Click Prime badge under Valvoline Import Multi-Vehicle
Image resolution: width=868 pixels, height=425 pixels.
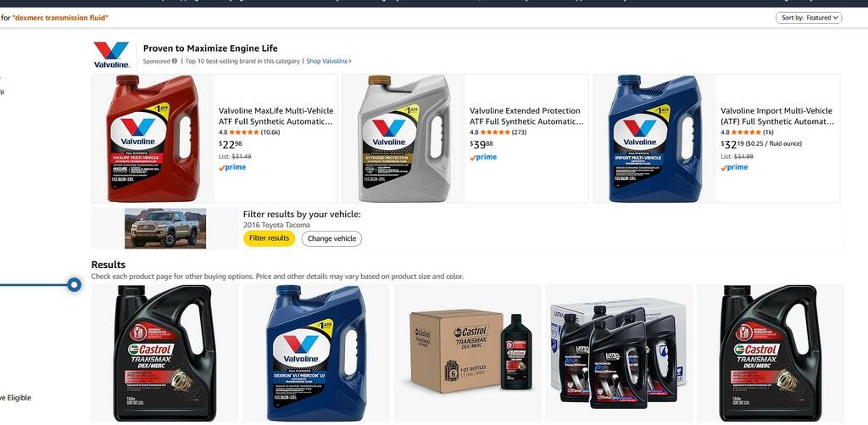pyautogui.click(x=734, y=167)
